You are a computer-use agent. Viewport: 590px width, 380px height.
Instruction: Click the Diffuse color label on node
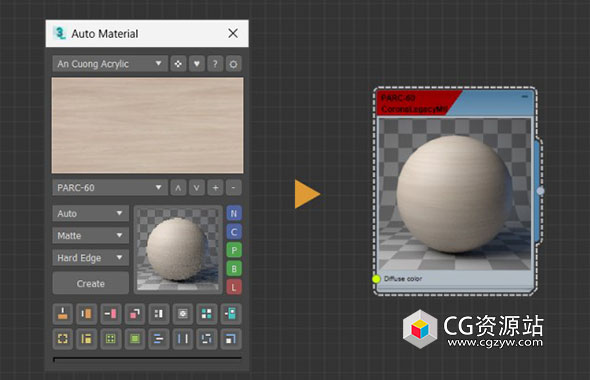(403, 279)
